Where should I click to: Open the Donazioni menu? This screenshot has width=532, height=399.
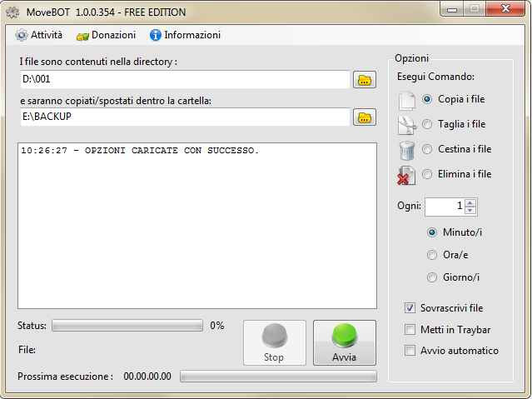point(107,35)
